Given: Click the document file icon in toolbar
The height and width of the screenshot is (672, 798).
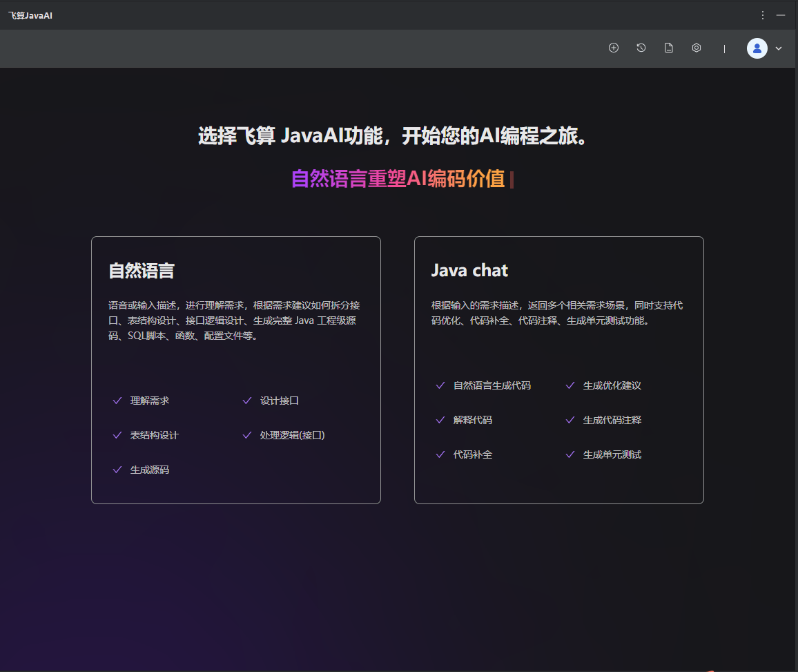Looking at the screenshot, I should [669, 48].
